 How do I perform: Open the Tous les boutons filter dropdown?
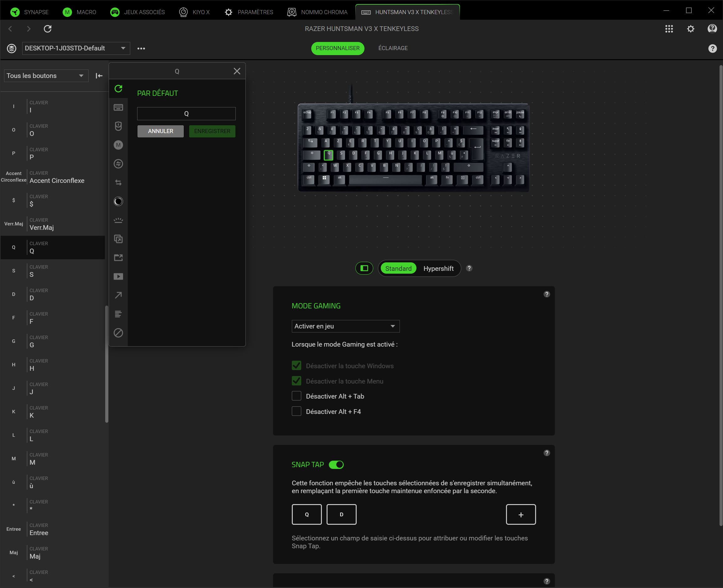click(46, 76)
